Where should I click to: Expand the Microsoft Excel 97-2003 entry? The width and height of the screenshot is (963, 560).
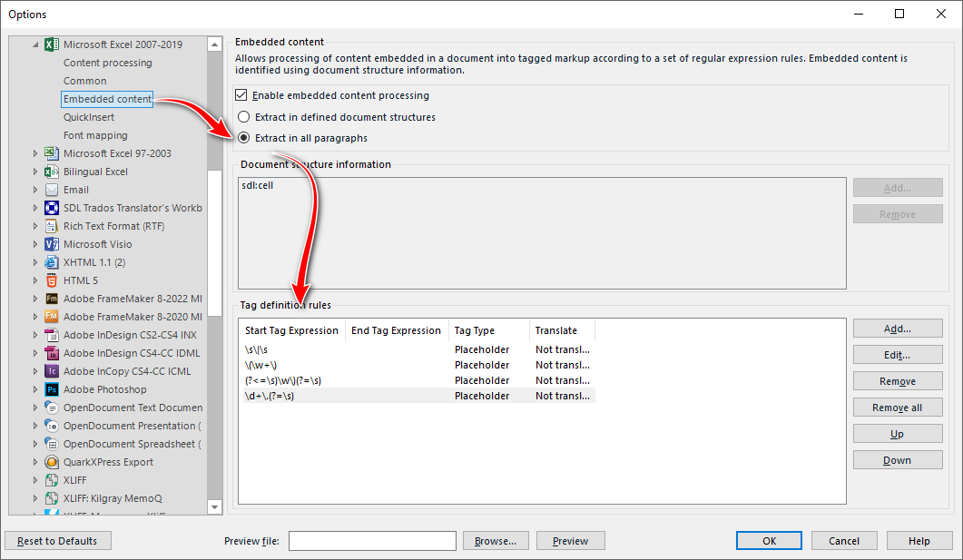[36, 152]
